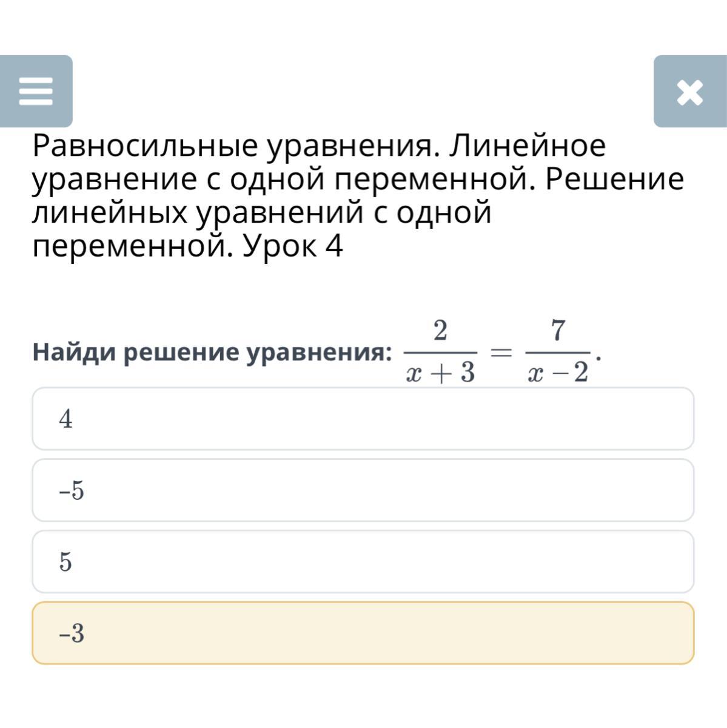727x728 pixels.
Task: Select answer option 4
Action: (x=363, y=419)
